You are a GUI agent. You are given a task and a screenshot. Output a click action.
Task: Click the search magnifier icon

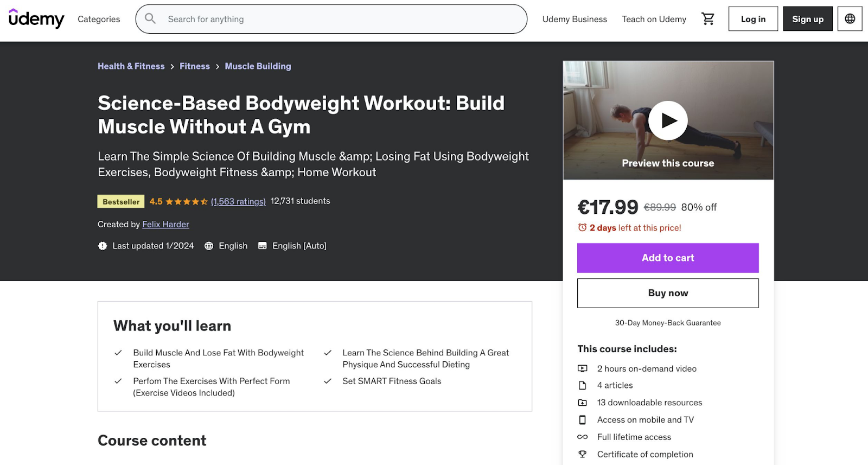click(x=150, y=18)
